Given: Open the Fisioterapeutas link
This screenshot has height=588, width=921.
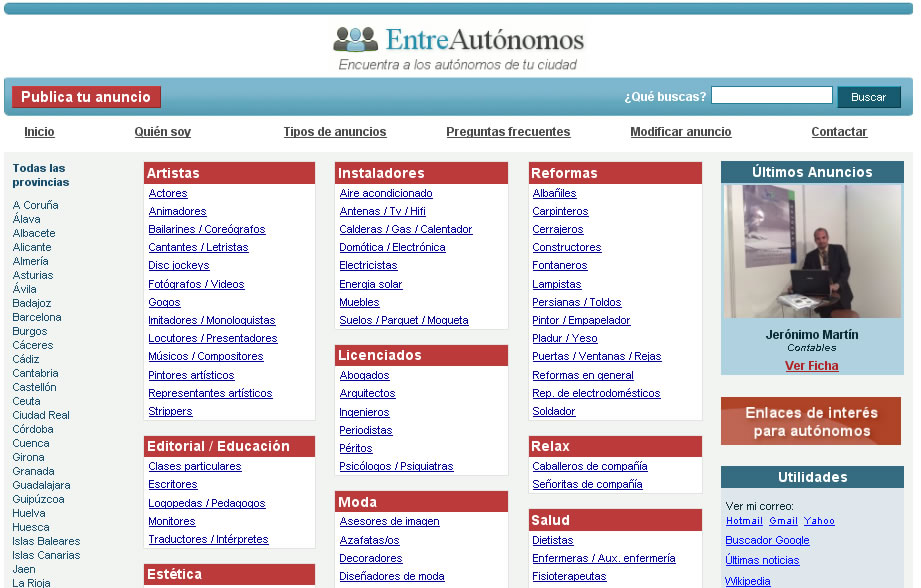Looking at the screenshot, I should (x=569, y=576).
